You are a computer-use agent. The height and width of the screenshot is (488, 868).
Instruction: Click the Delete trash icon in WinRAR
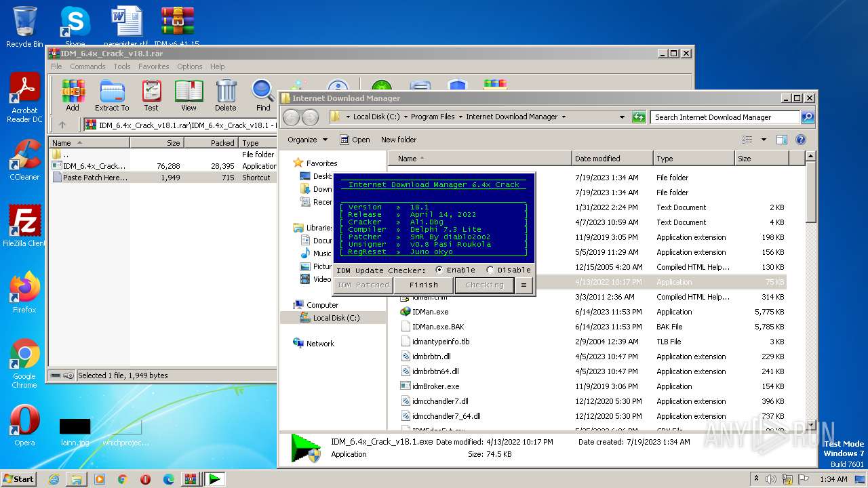226,95
